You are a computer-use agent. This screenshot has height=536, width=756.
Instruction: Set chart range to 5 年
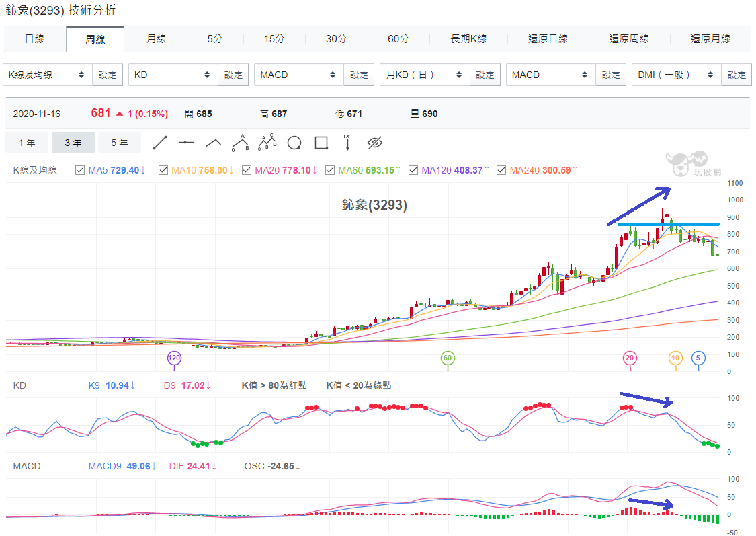tap(120, 143)
